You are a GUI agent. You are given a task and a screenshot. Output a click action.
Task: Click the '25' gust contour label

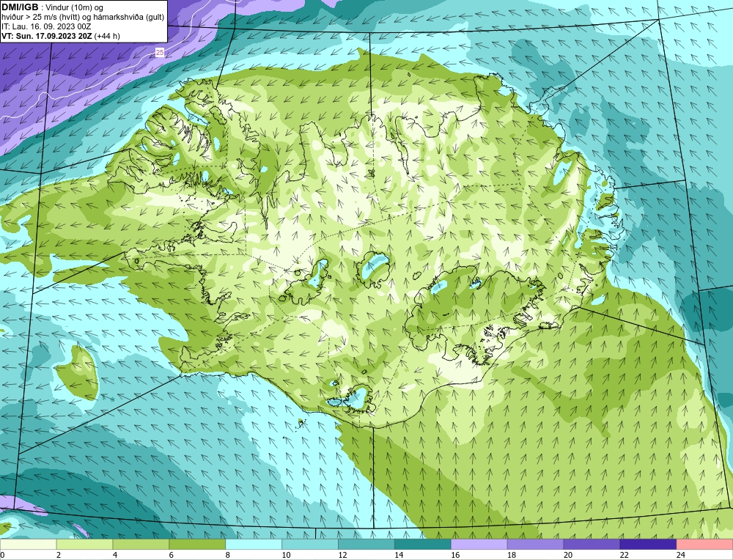pyautogui.click(x=159, y=53)
